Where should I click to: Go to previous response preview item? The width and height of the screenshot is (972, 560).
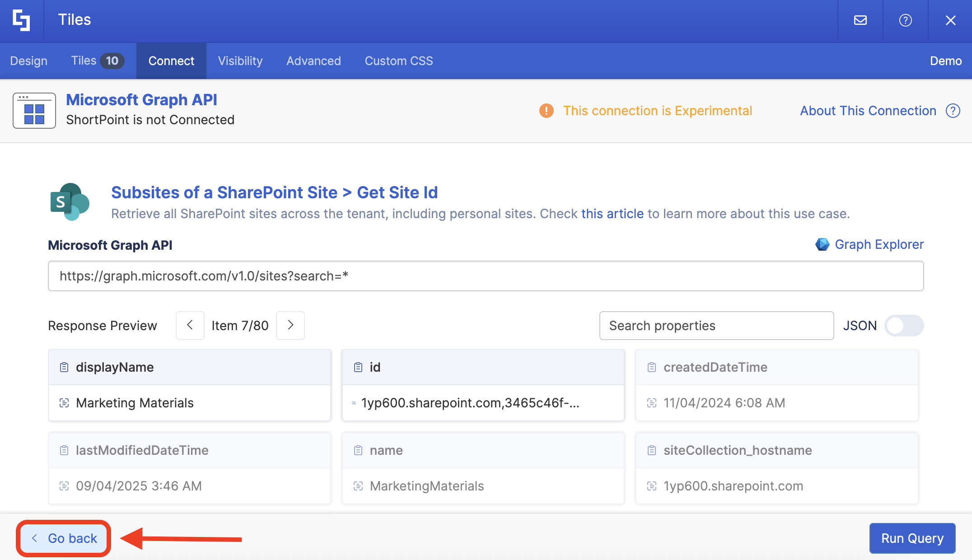(x=190, y=325)
